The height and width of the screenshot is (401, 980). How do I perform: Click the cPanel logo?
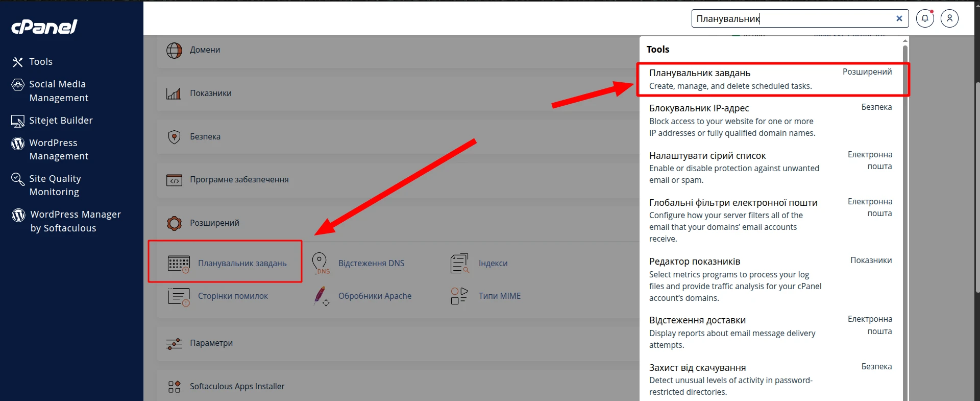[x=44, y=27]
